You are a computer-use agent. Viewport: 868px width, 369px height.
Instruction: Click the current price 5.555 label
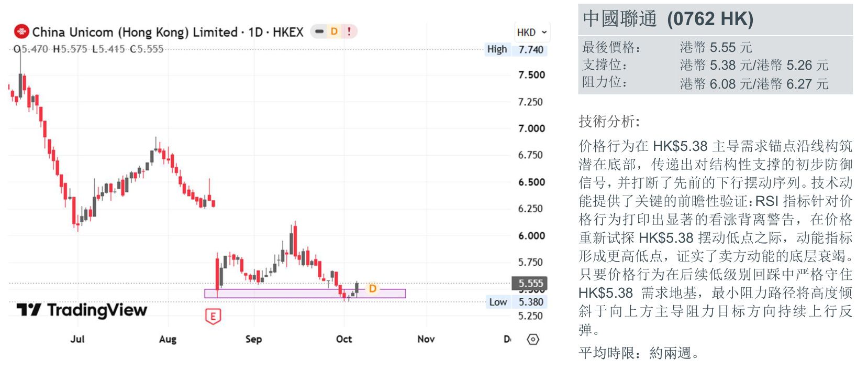[x=530, y=284]
